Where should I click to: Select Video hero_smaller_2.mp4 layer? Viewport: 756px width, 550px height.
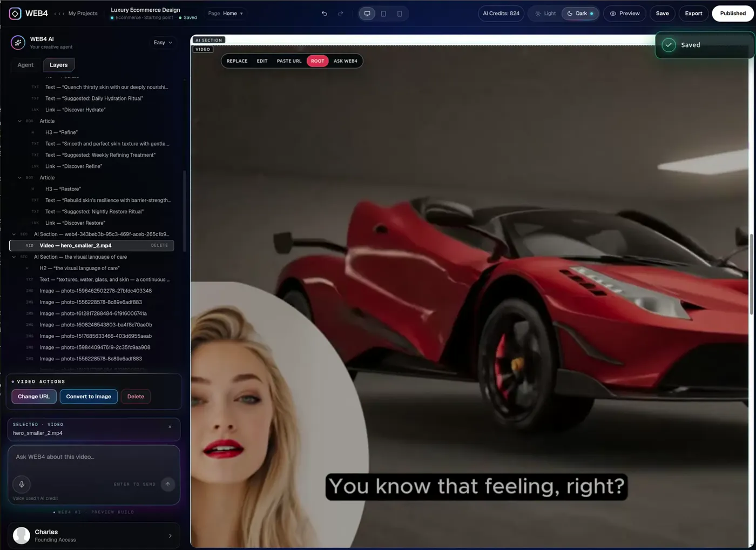[92, 245]
